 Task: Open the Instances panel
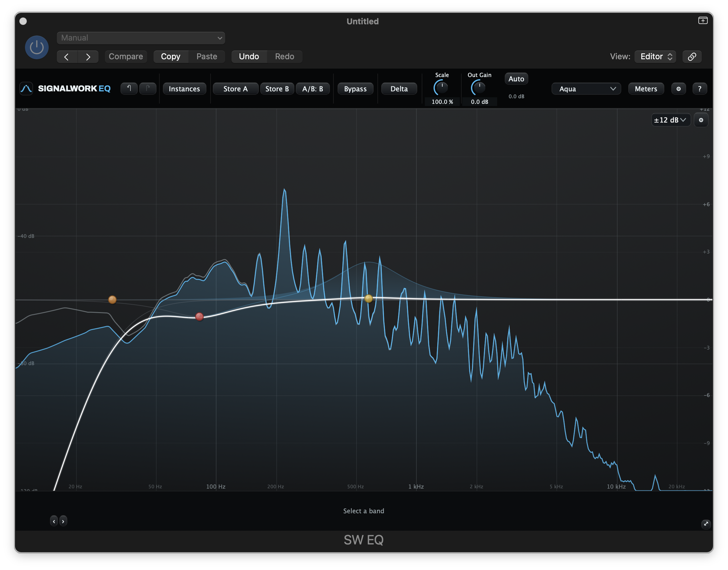[184, 89]
